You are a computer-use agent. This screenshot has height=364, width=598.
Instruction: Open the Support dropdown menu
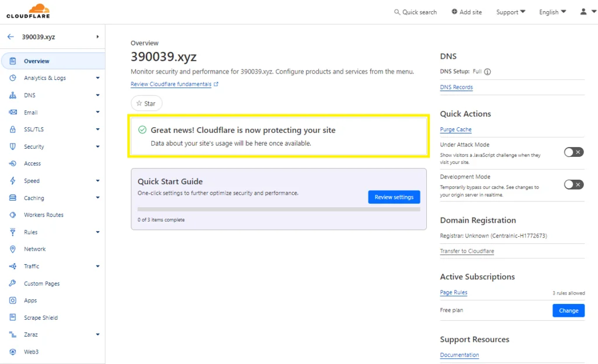(510, 12)
